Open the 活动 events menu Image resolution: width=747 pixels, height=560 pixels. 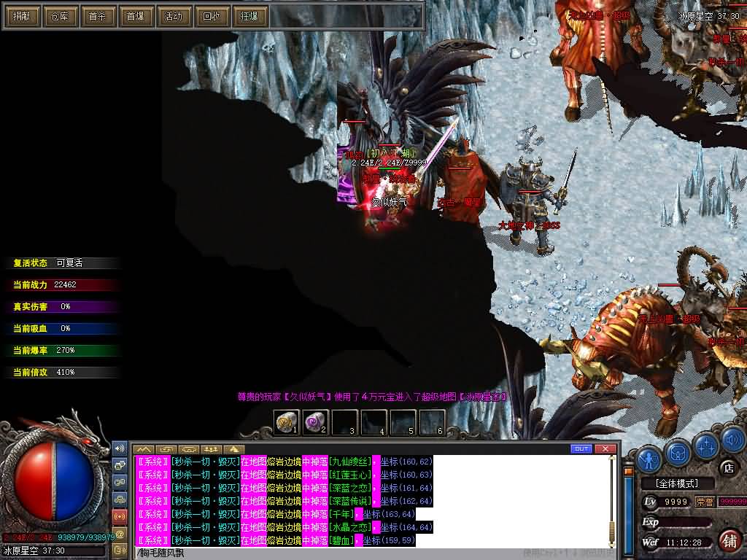point(173,16)
